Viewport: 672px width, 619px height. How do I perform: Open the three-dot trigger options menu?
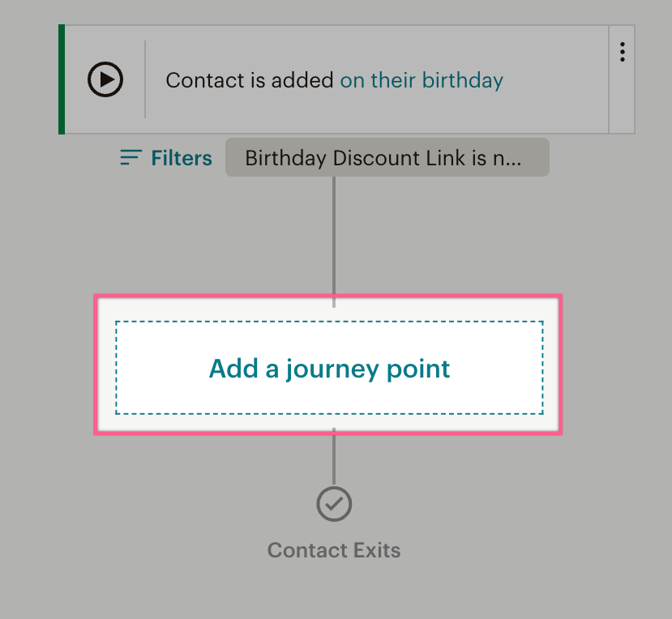pyautogui.click(x=622, y=52)
